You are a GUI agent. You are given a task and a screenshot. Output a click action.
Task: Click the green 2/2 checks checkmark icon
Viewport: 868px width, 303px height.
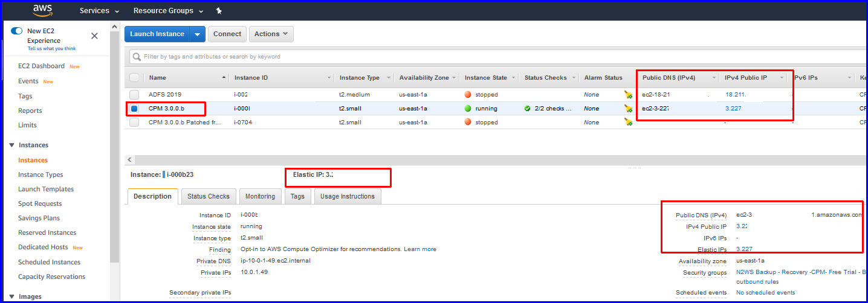coord(528,109)
